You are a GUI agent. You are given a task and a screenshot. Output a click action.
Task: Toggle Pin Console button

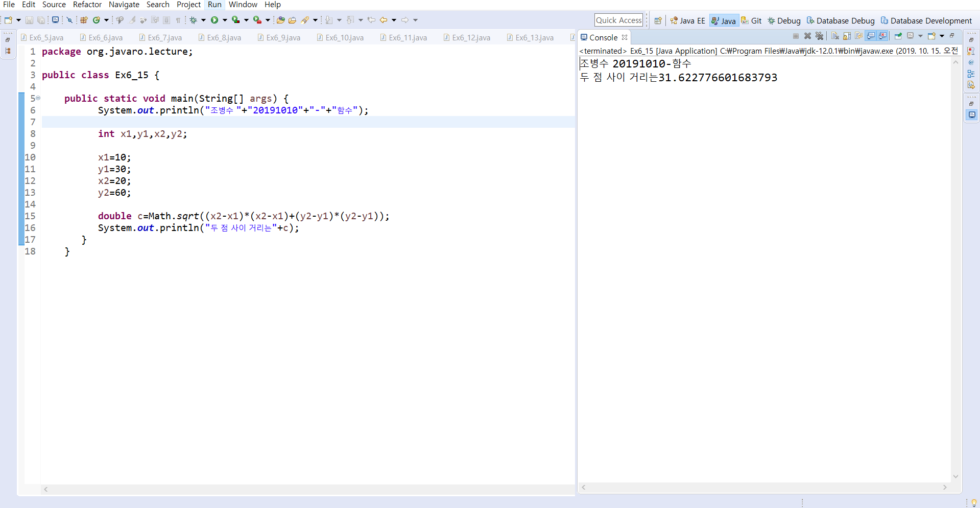coord(898,36)
